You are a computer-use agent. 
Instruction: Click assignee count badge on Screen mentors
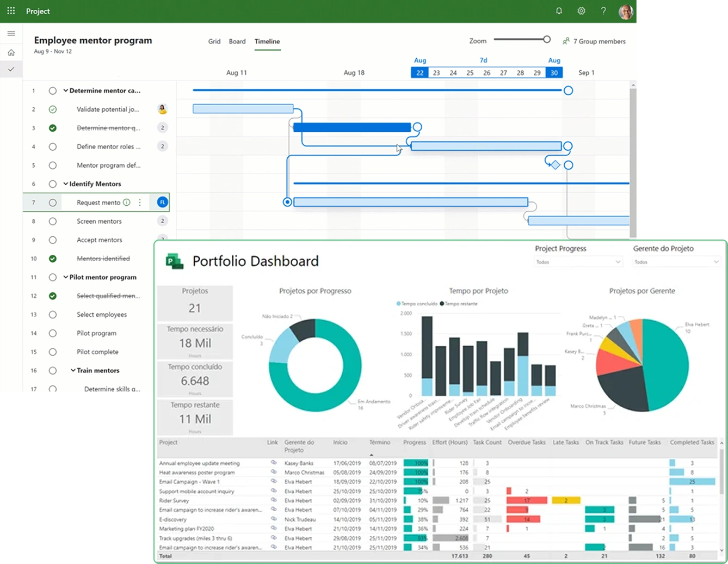click(162, 221)
